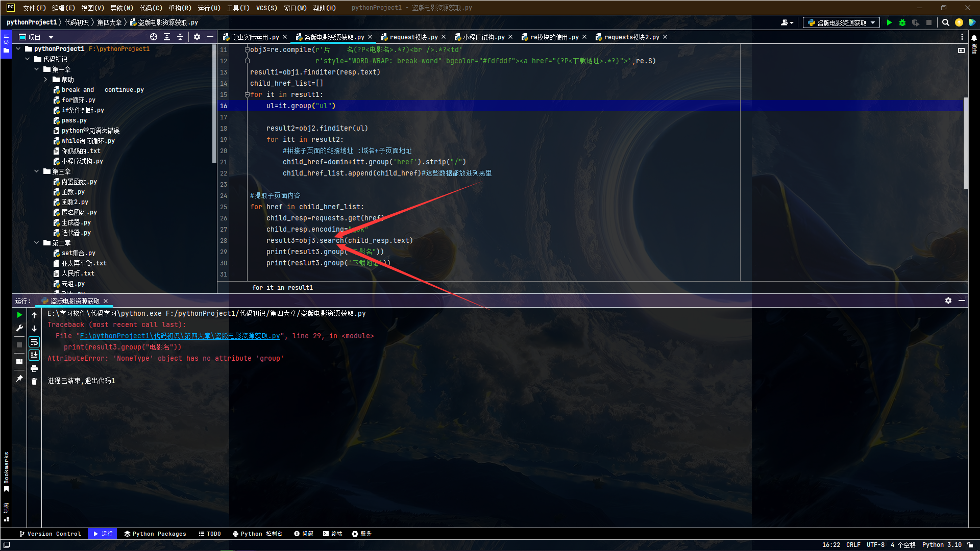Screen dimensions: 980x551
Task: Rerun the script in the Run panel
Action: [x=19, y=315]
